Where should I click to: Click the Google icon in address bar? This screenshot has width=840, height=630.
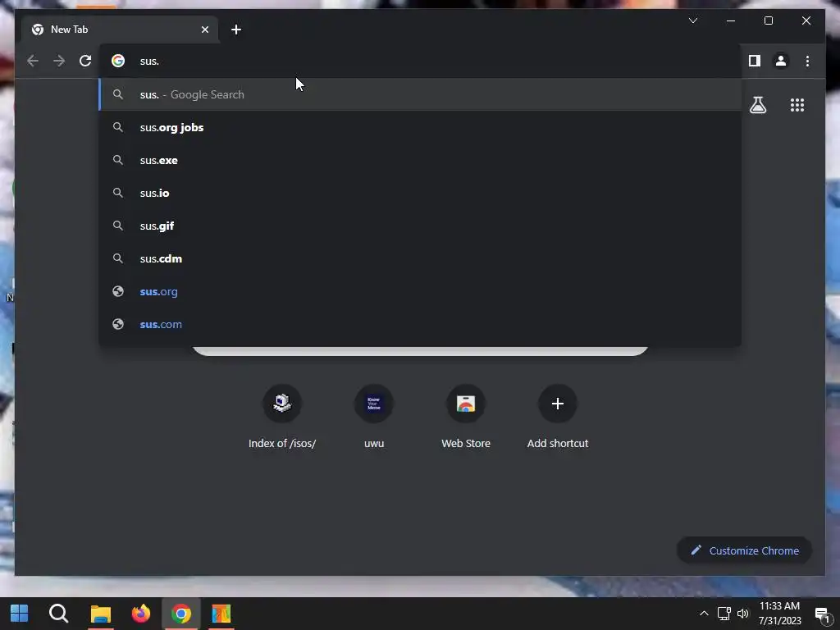[x=118, y=61]
